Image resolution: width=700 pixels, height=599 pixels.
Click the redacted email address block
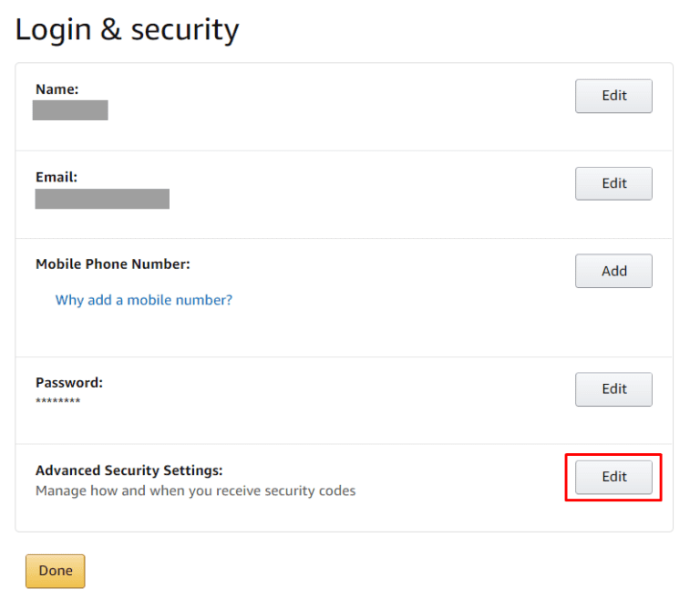102,199
